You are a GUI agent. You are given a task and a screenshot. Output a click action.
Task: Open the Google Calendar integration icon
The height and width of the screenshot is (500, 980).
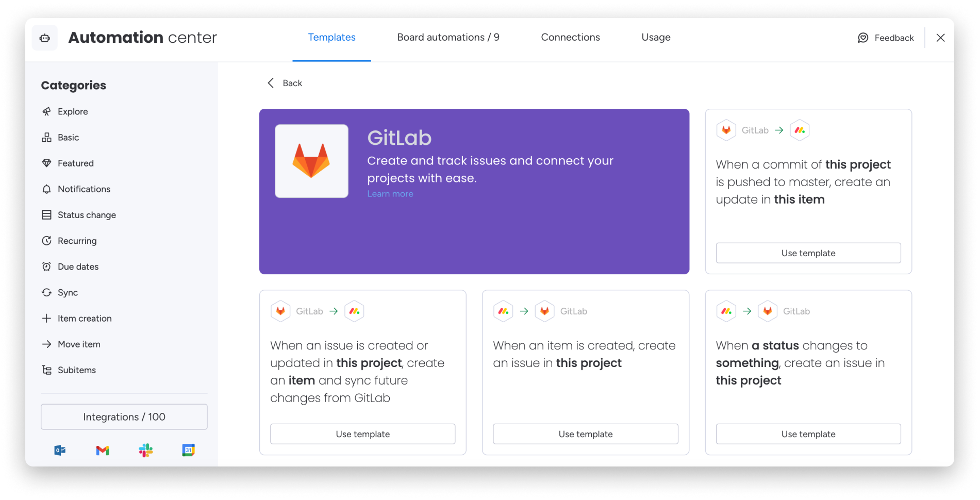[189, 450]
